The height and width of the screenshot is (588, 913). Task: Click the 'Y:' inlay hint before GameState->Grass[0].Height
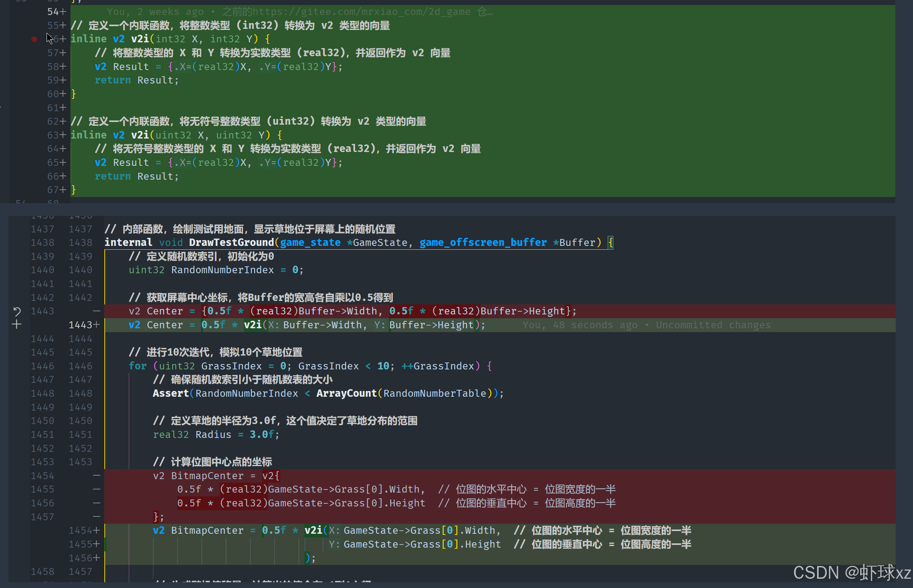[x=334, y=544]
